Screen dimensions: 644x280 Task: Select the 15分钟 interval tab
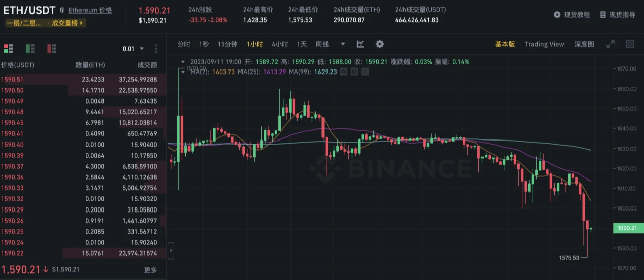(227, 44)
